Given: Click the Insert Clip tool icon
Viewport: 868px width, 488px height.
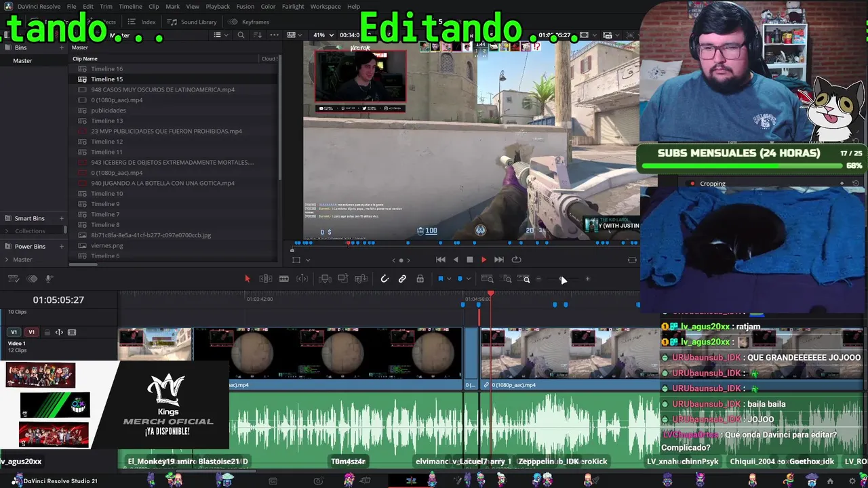Looking at the screenshot, I should pos(325,279).
